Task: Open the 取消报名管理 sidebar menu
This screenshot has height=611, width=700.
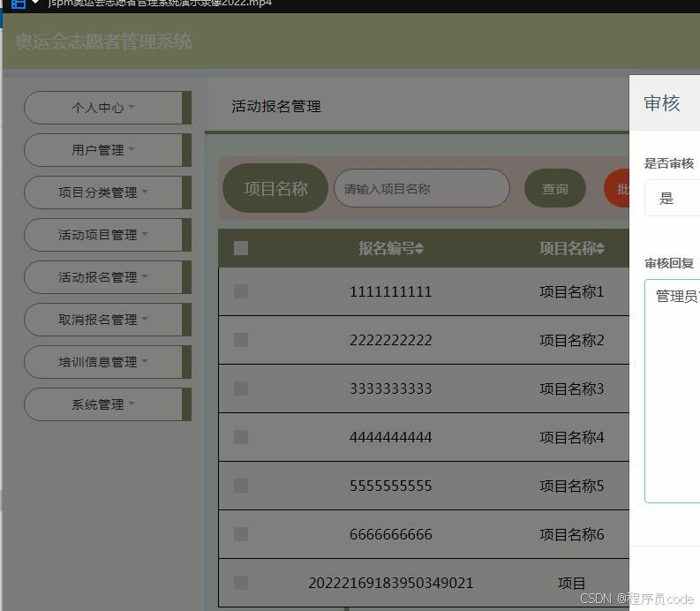Action: pyautogui.click(x=108, y=320)
